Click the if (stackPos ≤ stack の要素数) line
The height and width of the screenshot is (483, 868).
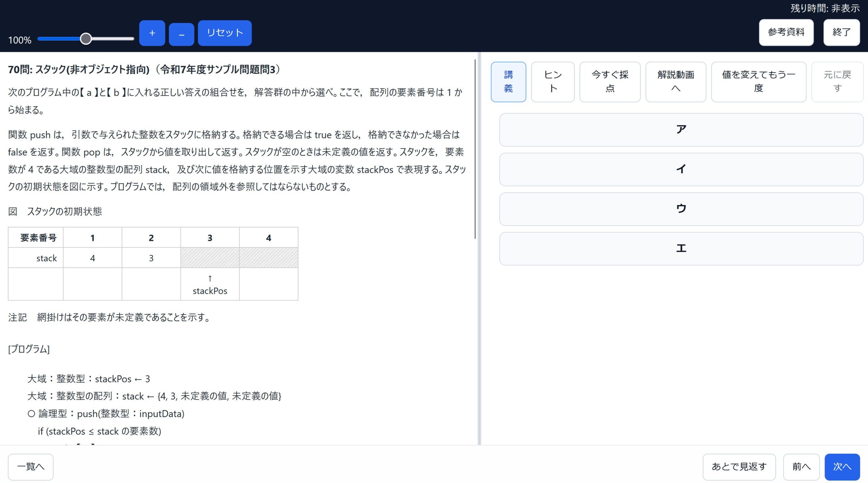click(99, 431)
